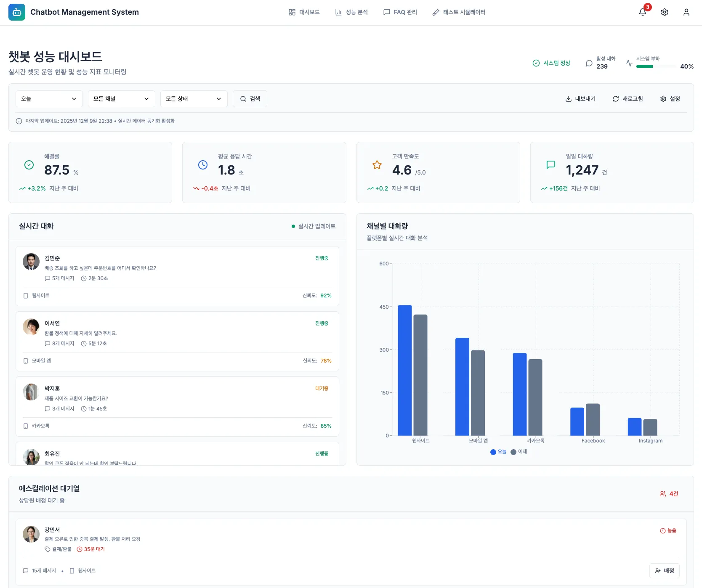Toggle 어제 series in chart legend

coord(519,452)
